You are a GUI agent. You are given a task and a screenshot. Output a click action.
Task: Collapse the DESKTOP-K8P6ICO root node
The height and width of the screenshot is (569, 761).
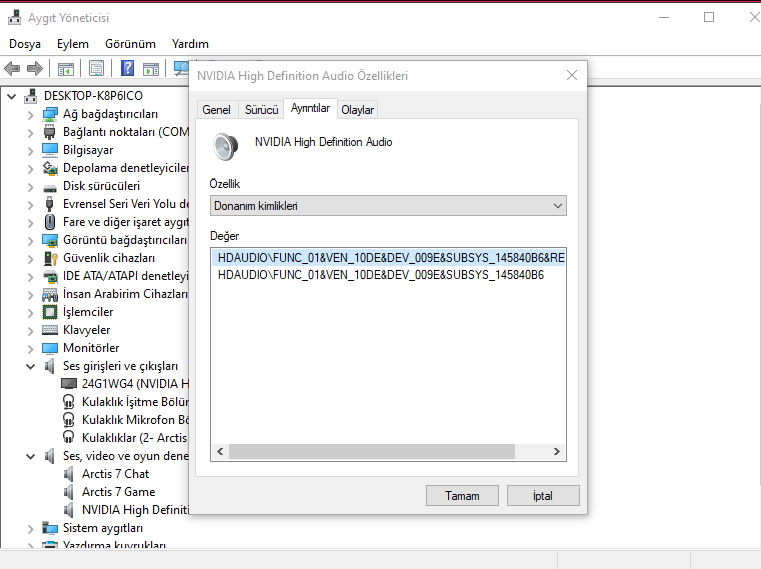[x=12, y=96]
